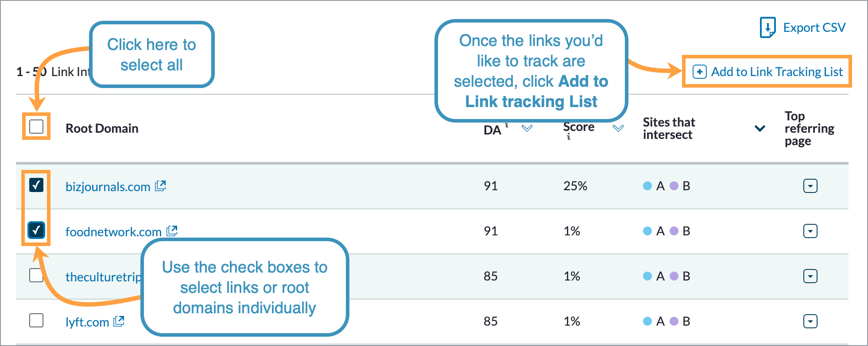
Task: Click the foodnetwork.com root domain link
Action: [x=112, y=231]
